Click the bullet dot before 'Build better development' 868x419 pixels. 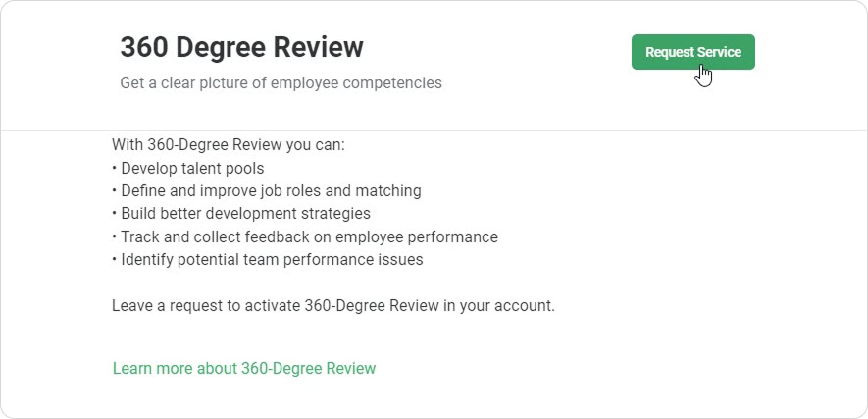click(x=115, y=214)
